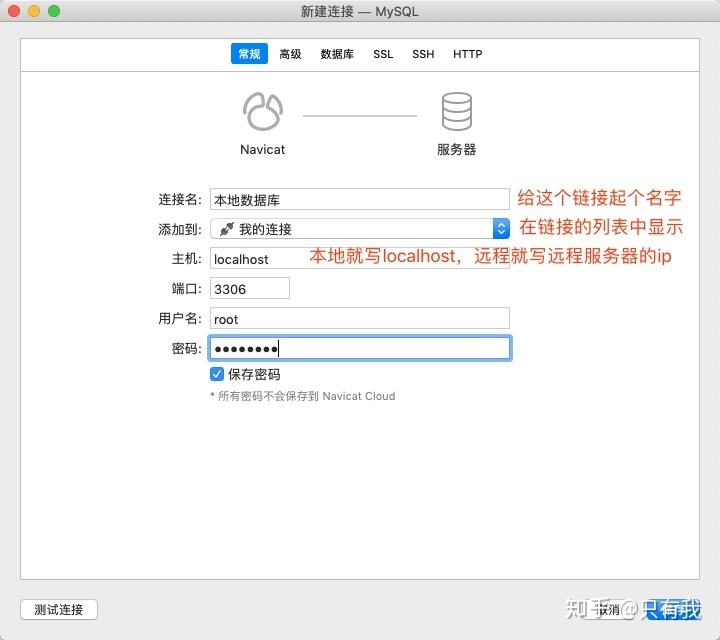Open the 高级 tab
This screenshot has width=720, height=640.
coord(290,54)
